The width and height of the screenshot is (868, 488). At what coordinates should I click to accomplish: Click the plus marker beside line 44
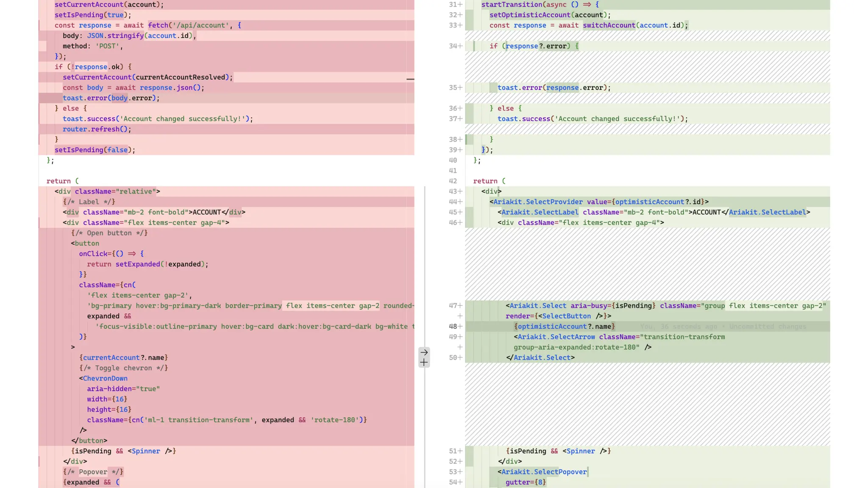[x=460, y=202]
